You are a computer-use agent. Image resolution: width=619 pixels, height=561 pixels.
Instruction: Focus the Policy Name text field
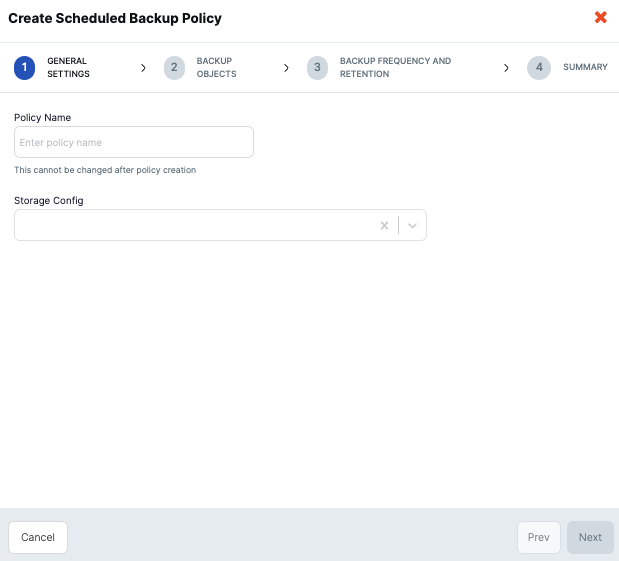click(133, 142)
